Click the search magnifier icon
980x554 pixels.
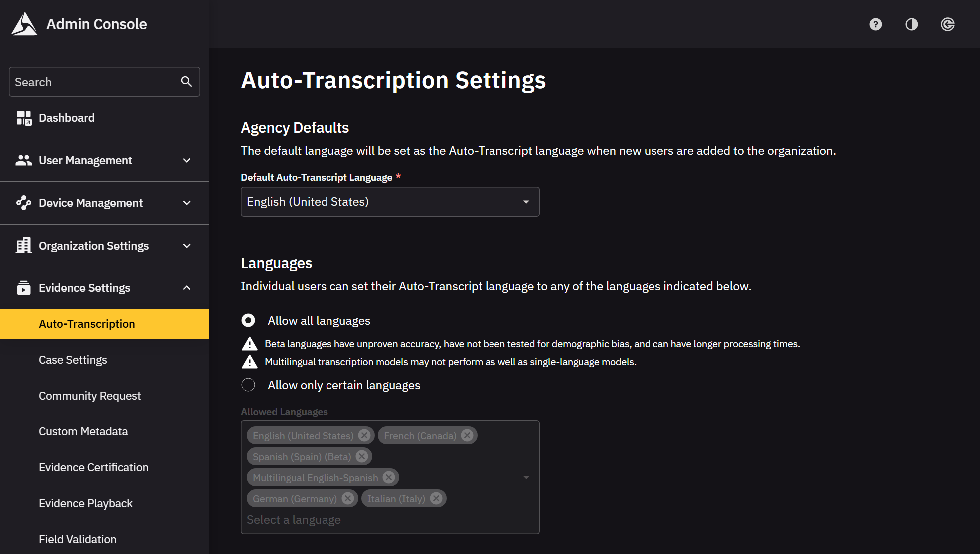click(x=186, y=82)
